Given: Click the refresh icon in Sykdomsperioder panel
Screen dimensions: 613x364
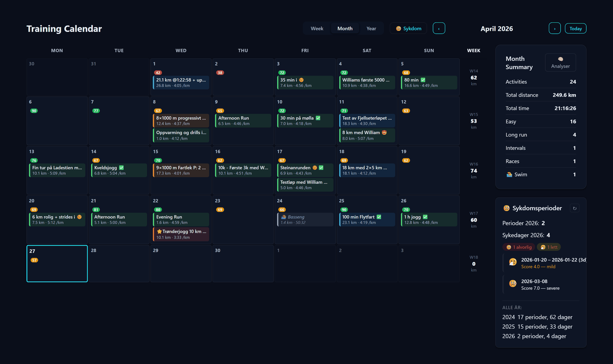Looking at the screenshot, I should (575, 208).
